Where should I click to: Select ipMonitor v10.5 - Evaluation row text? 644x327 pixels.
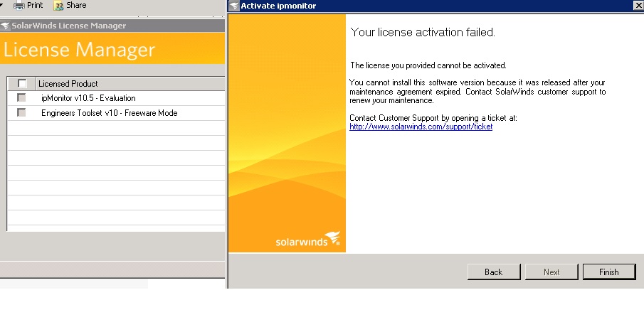coord(88,98)
